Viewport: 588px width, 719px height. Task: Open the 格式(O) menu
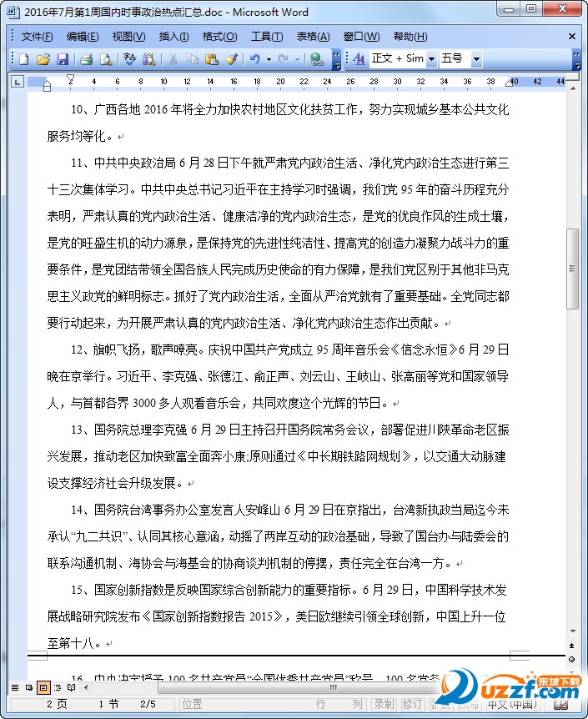219,37
